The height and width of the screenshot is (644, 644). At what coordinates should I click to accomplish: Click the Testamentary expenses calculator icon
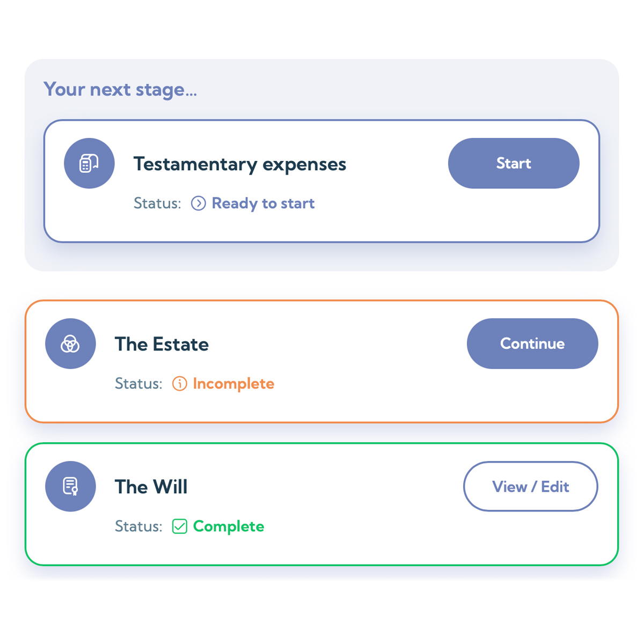[x=89, y=163]
